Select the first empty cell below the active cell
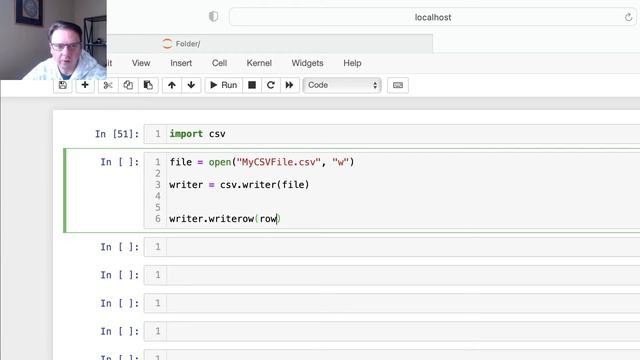This screenshot has height=360, width=640. (392, 247)
